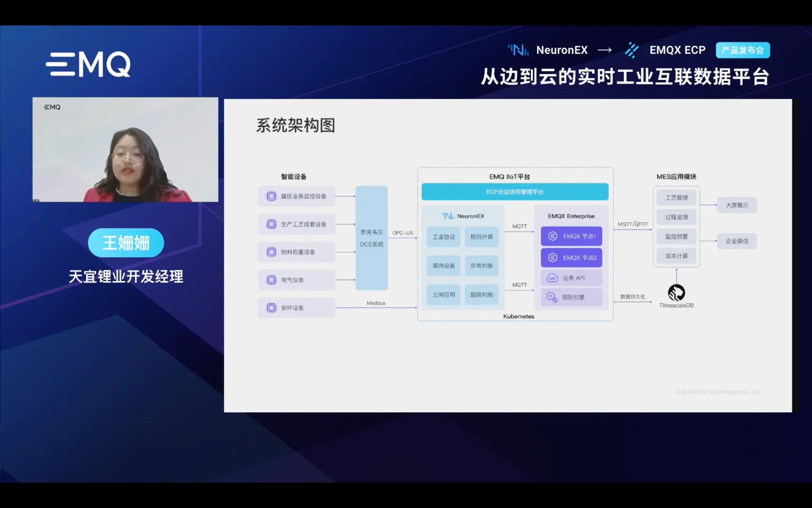Select the TimescaleDB logo icon
Image resolution: width=812 pixels, height=508 pixels.
(676, 291)
